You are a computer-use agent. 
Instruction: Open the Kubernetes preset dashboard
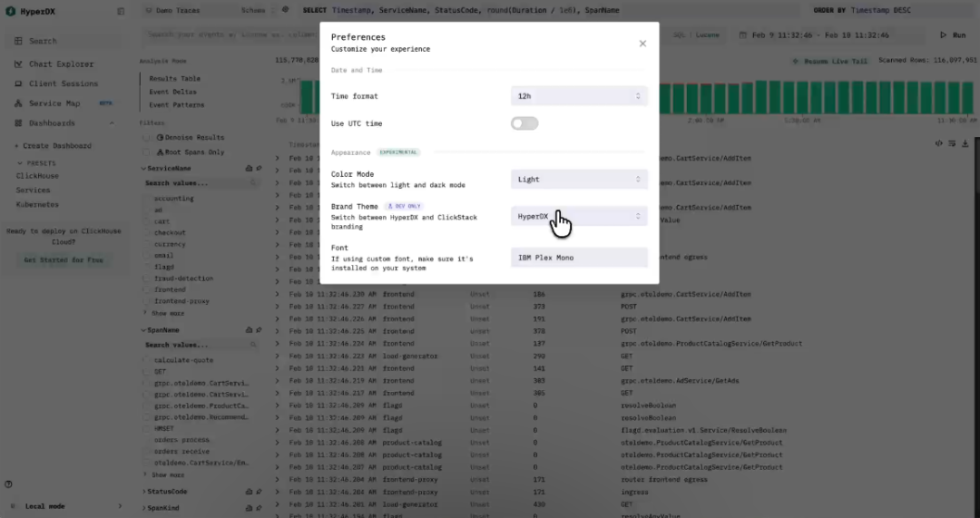[x=37, y=204]
